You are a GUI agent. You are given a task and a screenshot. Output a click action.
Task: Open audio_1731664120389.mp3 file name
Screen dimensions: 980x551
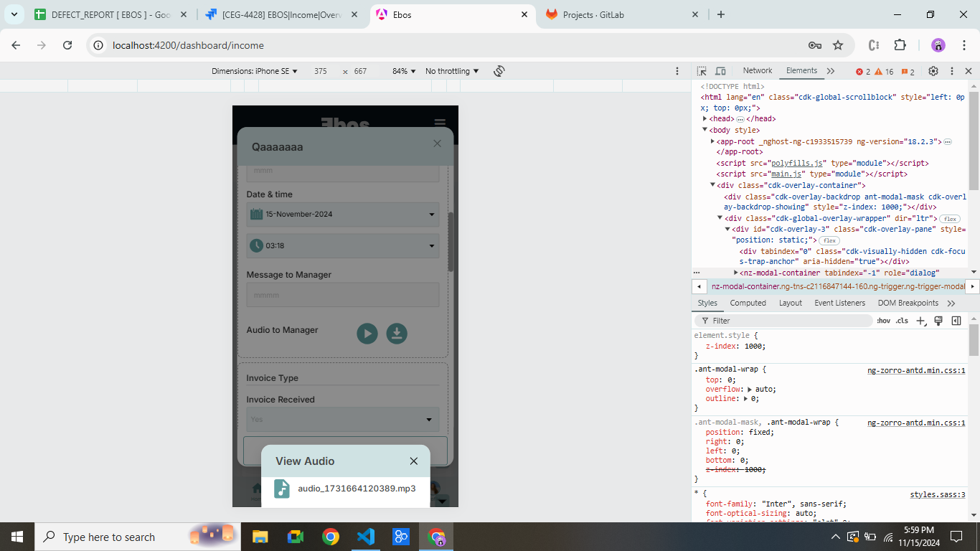pos(357,489)
